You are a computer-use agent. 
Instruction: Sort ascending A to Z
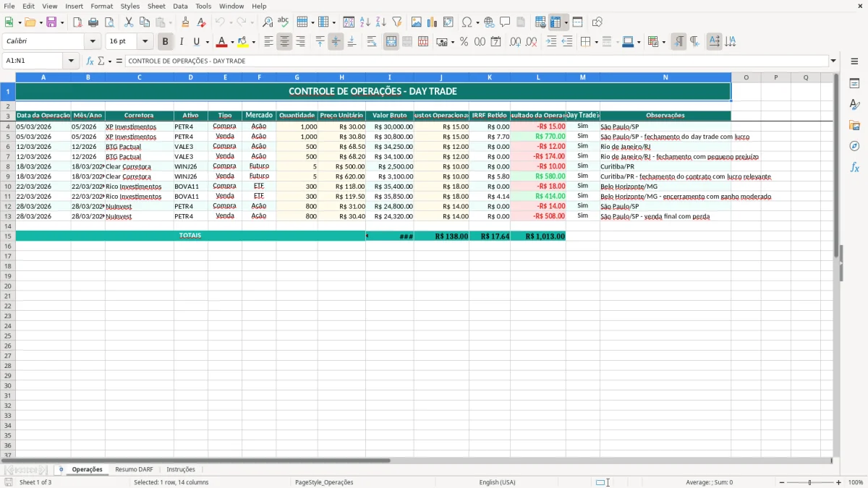point(365,22)
